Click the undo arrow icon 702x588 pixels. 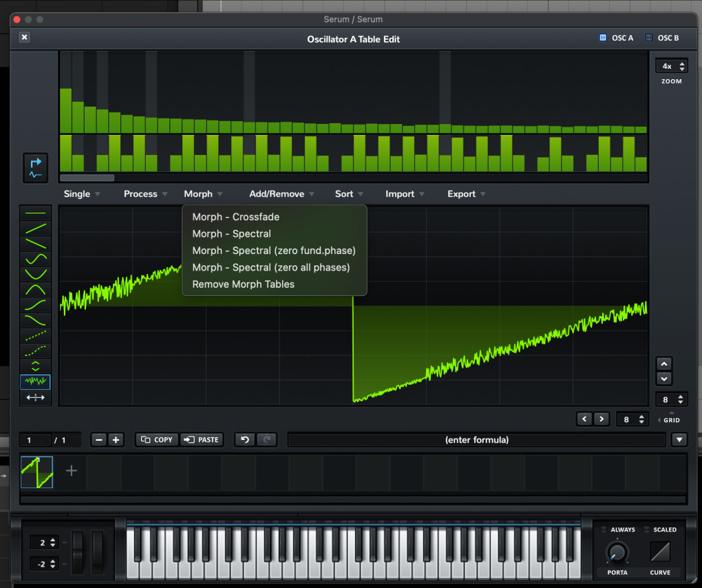[x=244, y=439]
